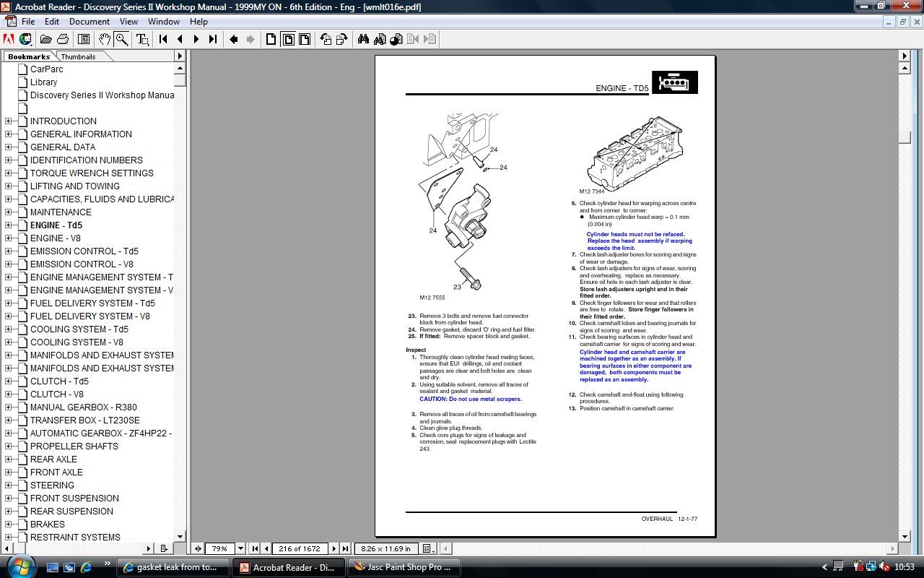The width and height of the screenshot is (924, 578).
Task: Click status bar Next Page button
Action: coord(334,548)
